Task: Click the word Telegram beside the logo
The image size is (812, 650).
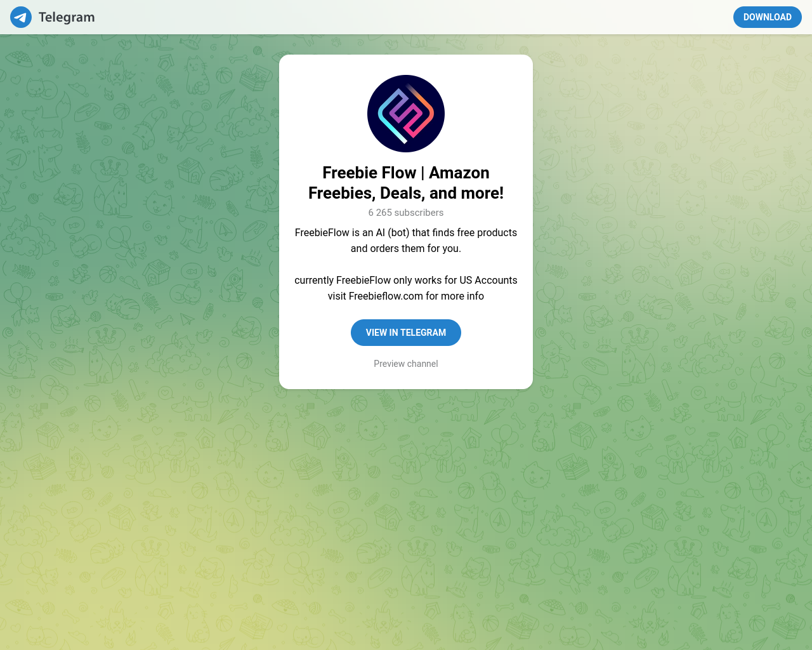Action: pos(67,17)
